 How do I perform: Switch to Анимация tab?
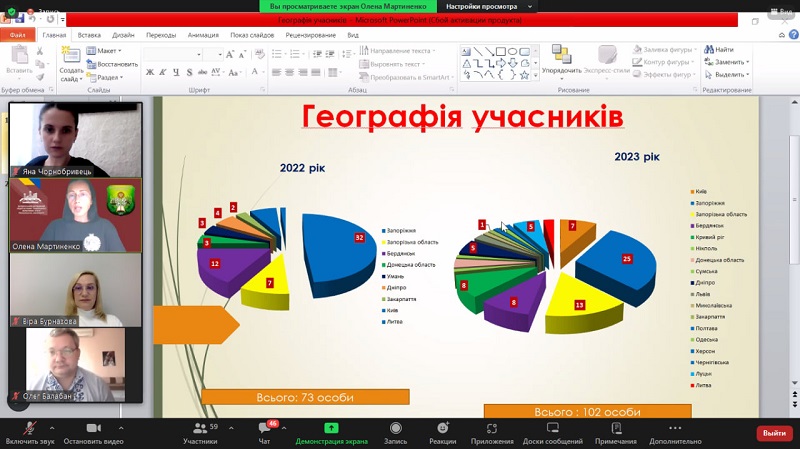coord(203,35)
